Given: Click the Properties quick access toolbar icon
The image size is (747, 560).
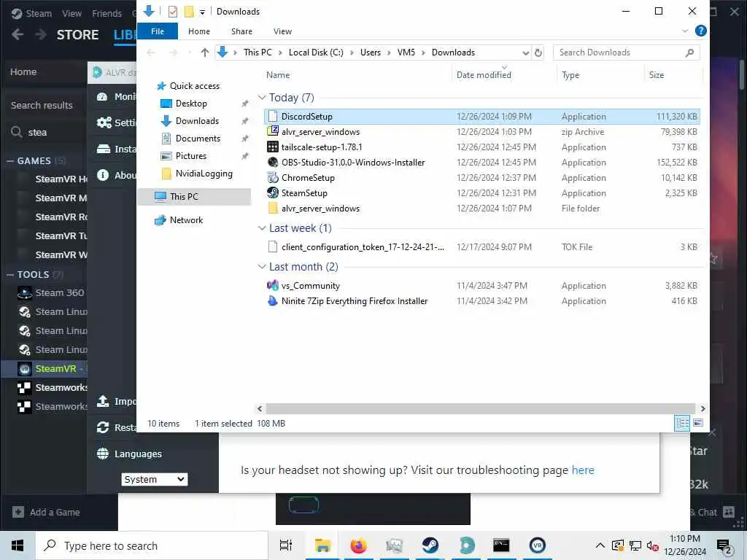Looking at the screenshot, I should coord(173,12).
